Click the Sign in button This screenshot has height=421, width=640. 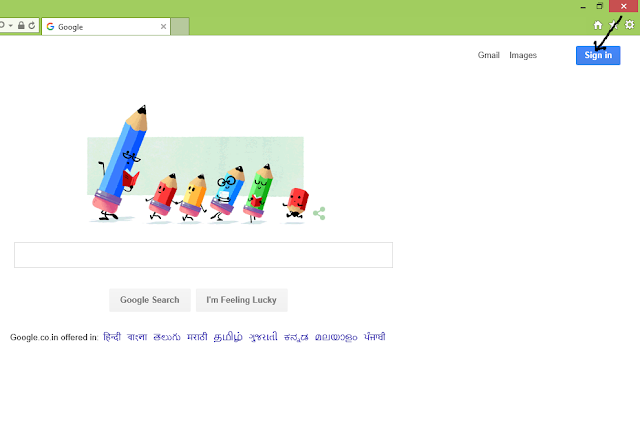[598, 55]
